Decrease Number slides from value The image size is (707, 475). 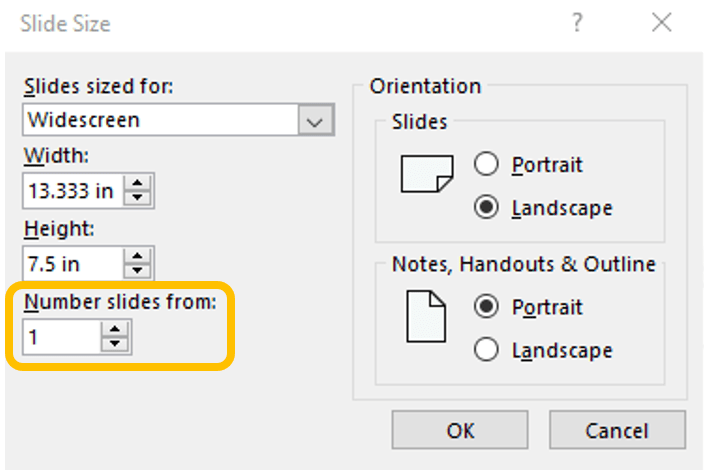click(x=116, y=345)
